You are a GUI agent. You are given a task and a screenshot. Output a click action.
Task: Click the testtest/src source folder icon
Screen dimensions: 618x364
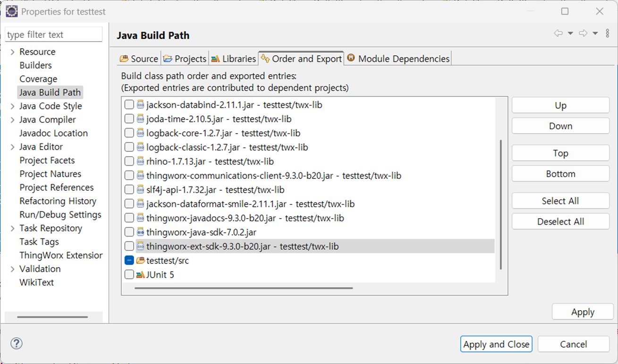point(141,260)
